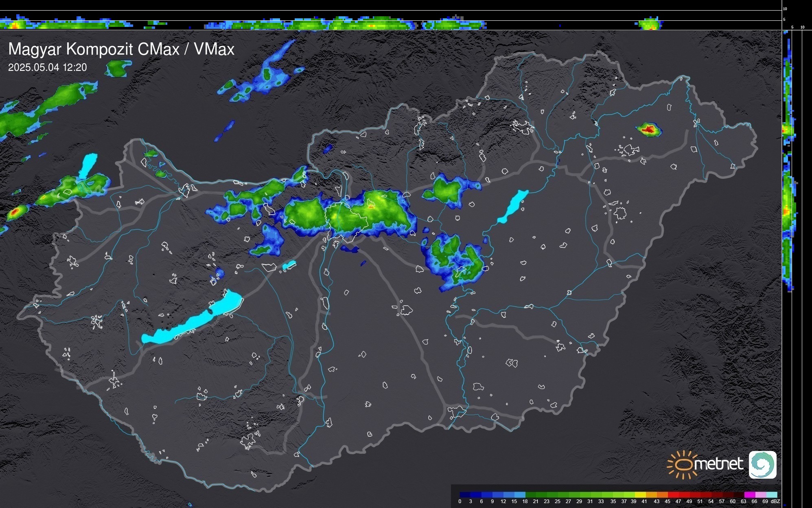This screenshot has height=508, width=812.
Task: Click the magenta 63 dBZ legend swatch
Action: tap(749, 495)
